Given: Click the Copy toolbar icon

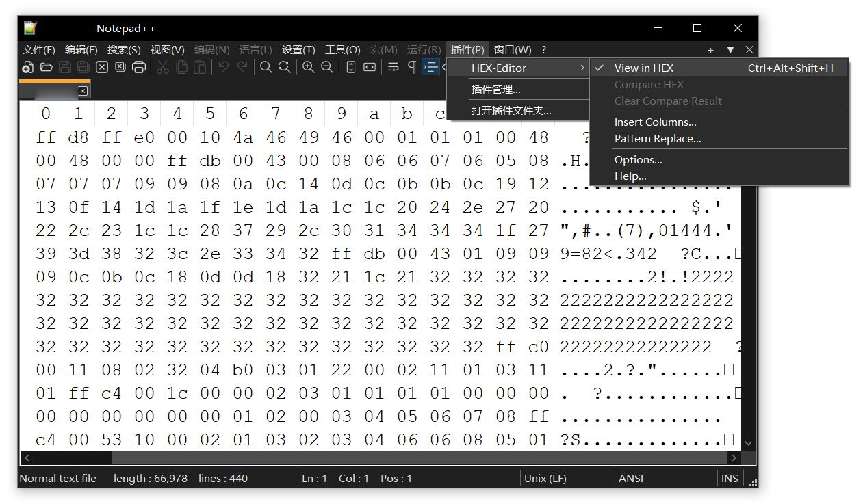Looking at the screenshot, I should (x=181, y=67).
